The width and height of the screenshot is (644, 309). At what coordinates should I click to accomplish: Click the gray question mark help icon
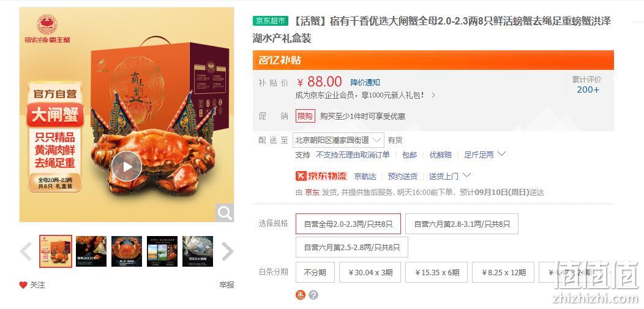(x=313, y=295)
